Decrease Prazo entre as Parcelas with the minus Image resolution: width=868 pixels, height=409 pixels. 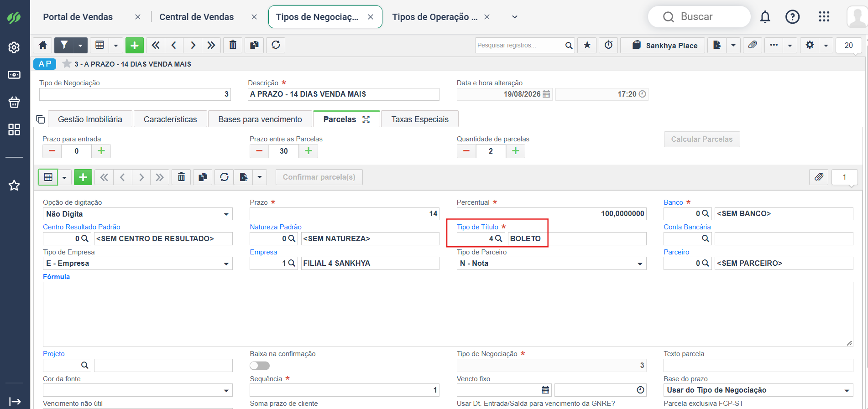(x=259, y=151)
